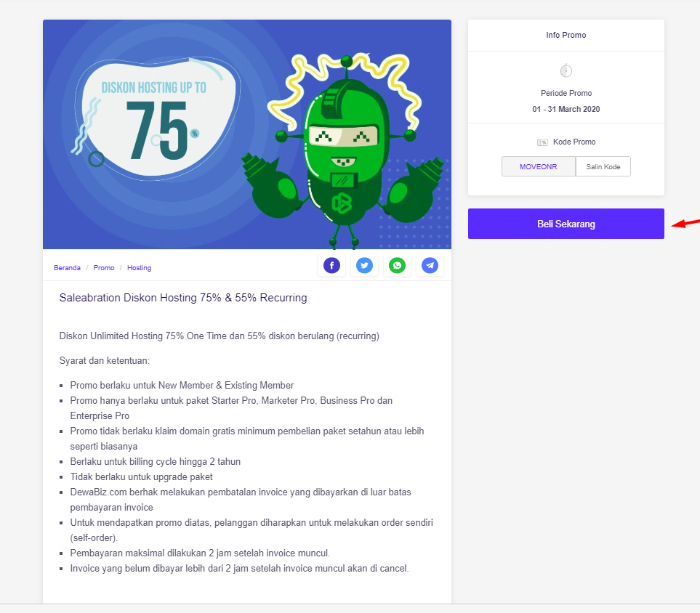Share promo via Twitter icon

pos(364,266)
